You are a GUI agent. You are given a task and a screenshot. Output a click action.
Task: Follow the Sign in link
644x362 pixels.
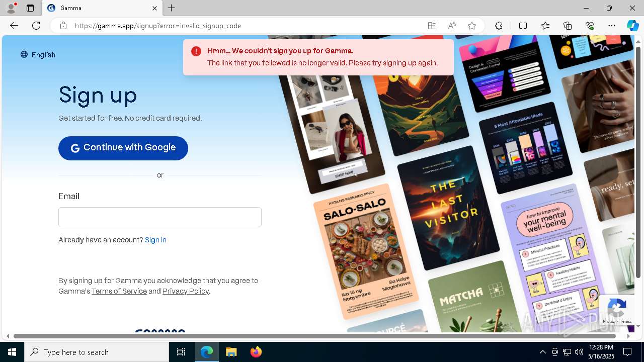(155, 240)
